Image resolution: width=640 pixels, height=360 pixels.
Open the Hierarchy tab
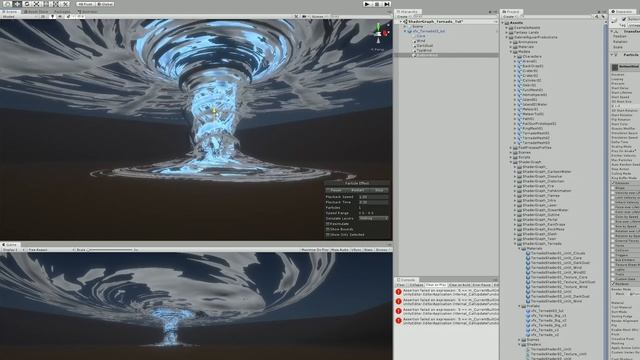[408, 12]
